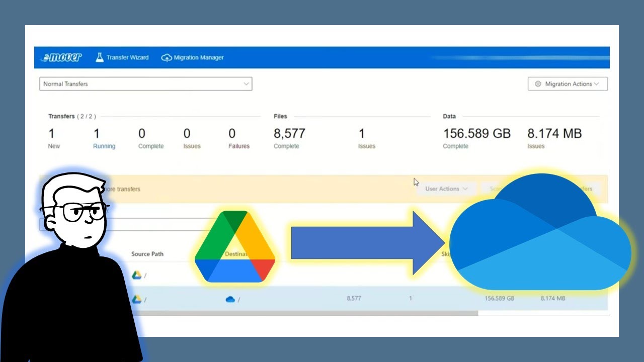Open the User Actions dropdown
This screenshot has height=362, width=644.
pos(447,189)
